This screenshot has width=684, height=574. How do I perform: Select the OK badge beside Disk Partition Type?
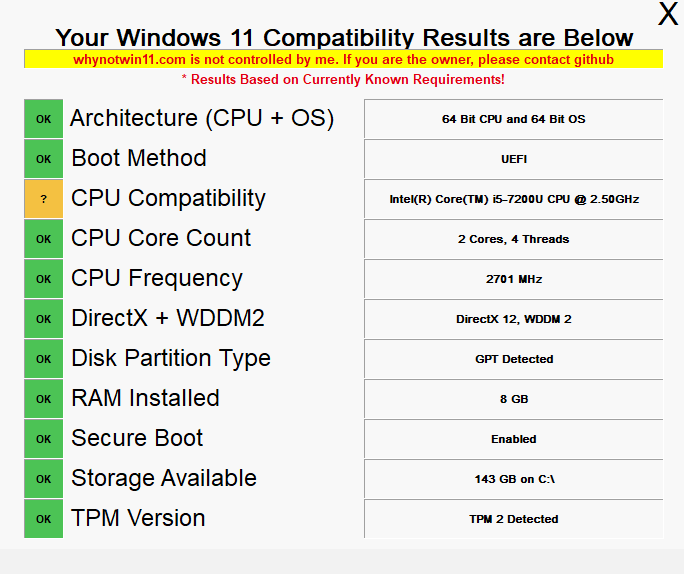tap(43, 359)
